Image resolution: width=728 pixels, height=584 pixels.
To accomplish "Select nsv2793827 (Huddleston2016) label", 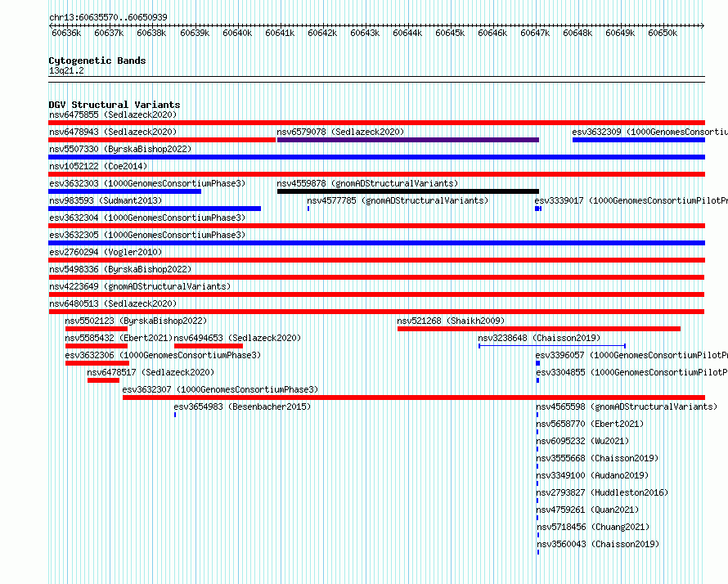I will [602, 492].
